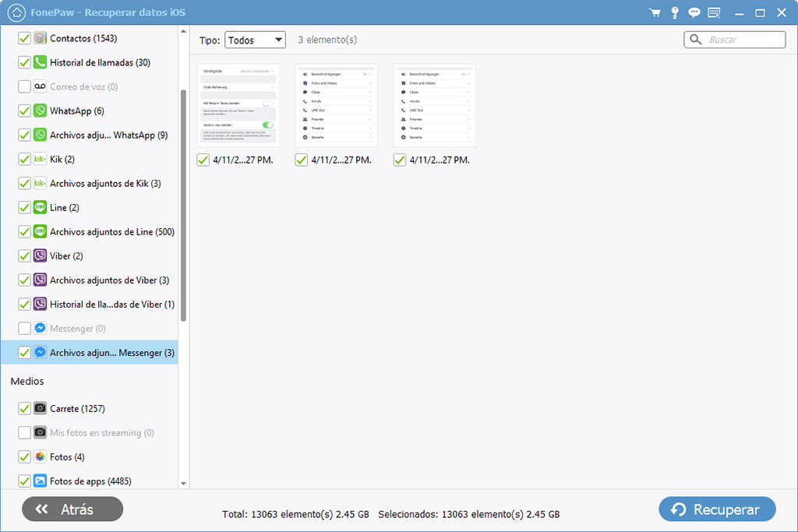This screenshot has width=798, height=532.
Task: Uncheck the third thumbnail's checkbox
Action: tap(400, 160)
